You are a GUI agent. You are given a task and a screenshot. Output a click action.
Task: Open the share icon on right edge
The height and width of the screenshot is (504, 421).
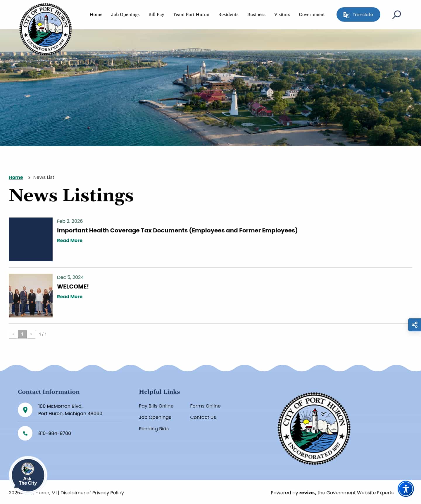click(415, 325)
